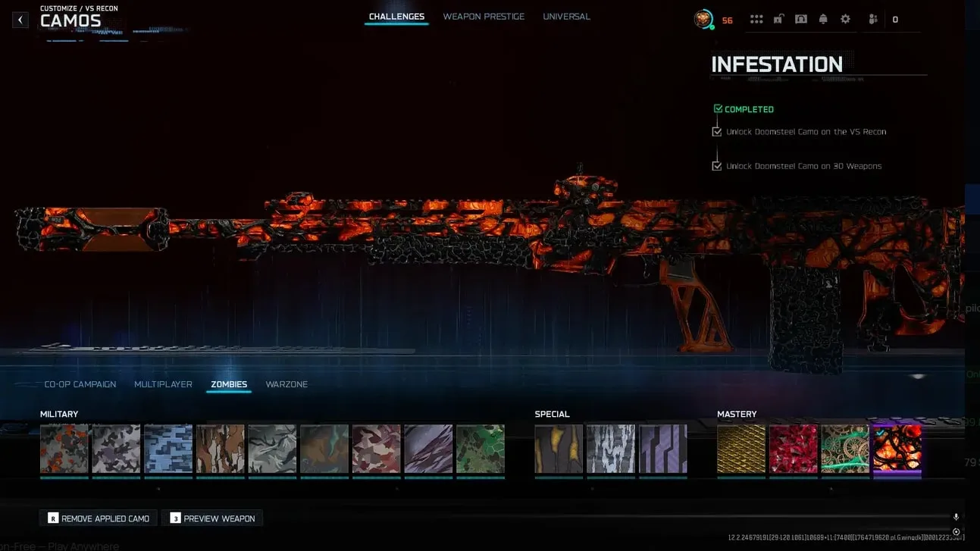
Task: Open the Co-Op Campaign camo tab
Action: tap(80, 384)
